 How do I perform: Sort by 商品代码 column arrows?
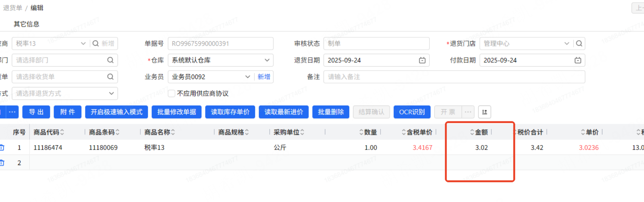pos(62,132)
